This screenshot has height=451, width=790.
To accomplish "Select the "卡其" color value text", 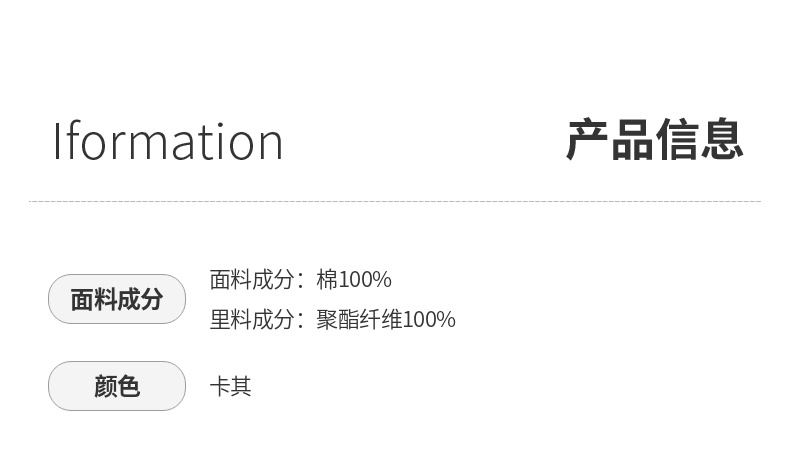I will (230, 386).
